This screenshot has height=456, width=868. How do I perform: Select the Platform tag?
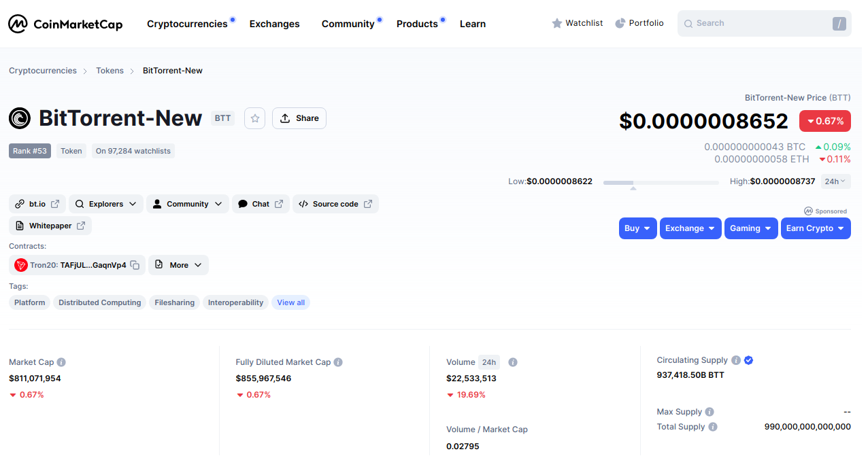30,302
